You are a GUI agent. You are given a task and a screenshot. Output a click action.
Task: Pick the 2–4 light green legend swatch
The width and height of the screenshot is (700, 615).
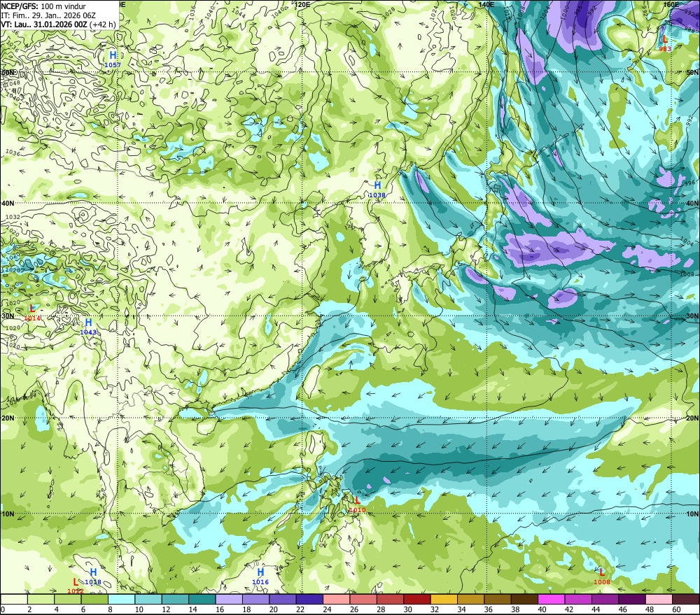41,600
